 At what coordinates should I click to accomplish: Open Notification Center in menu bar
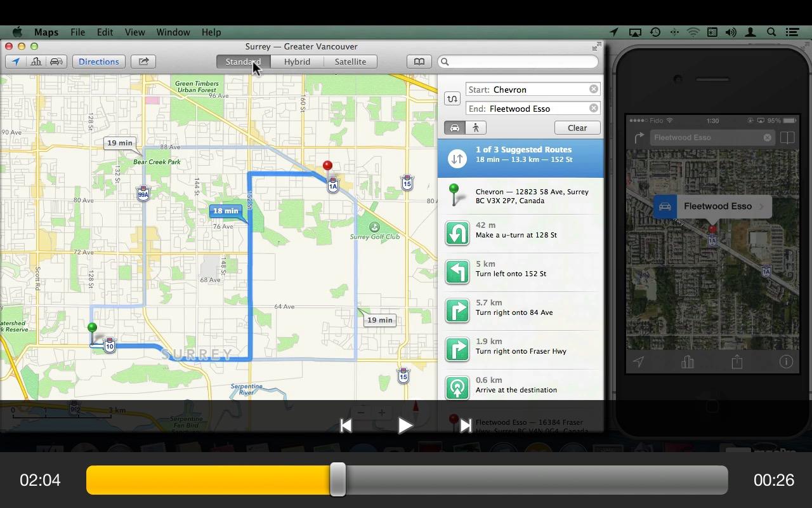coord(792,32)
